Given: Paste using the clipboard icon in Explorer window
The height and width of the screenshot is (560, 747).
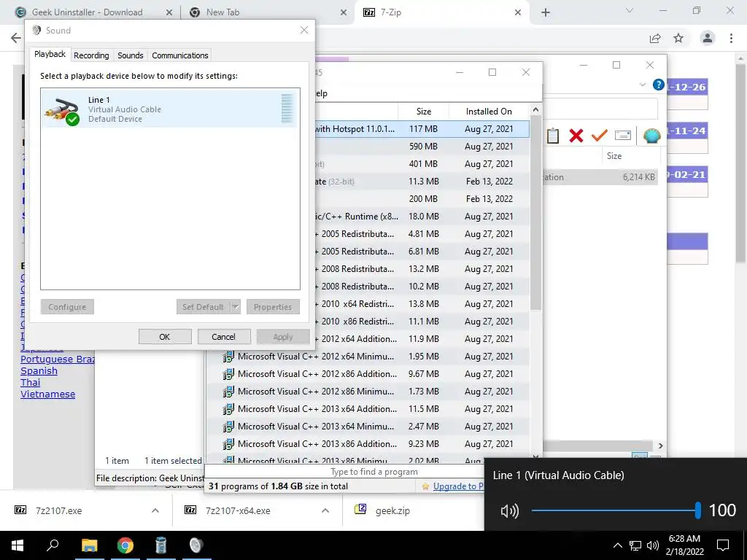Looking at the screenshot, I should 553,136.
